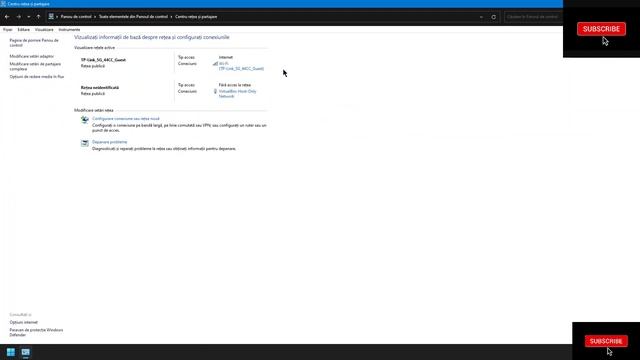Open 'Configurare conexiune sau rețea nouă'

pos(126,119)
